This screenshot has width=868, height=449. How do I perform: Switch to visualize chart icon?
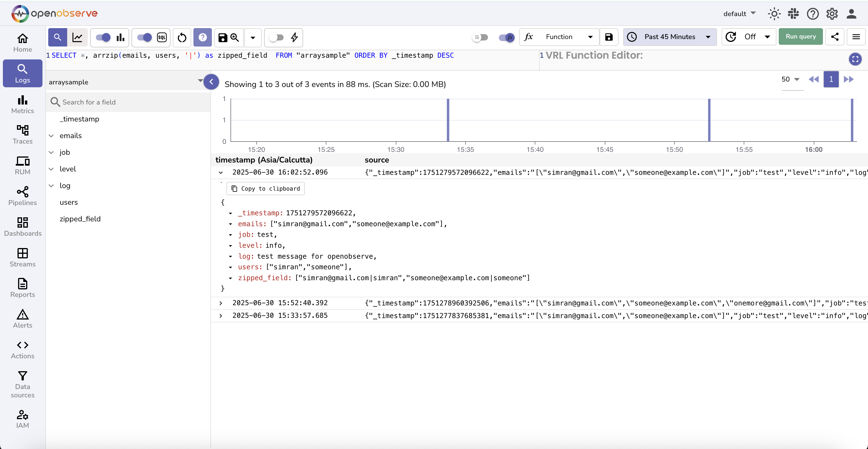[x=77, y=37]
